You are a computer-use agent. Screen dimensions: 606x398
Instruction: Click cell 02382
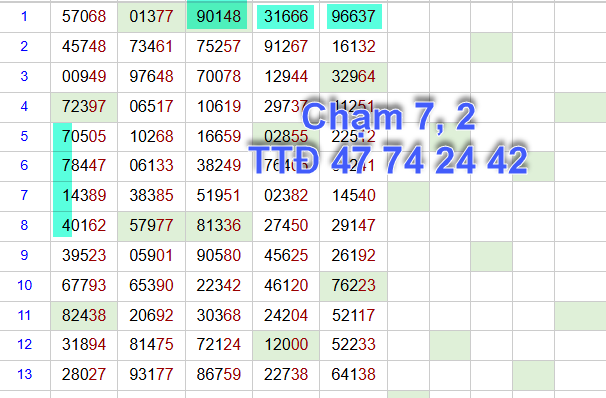286,196
